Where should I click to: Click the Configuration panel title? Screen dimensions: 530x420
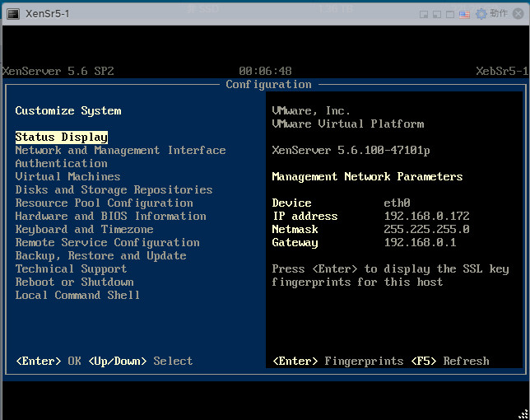click(269, 84)
